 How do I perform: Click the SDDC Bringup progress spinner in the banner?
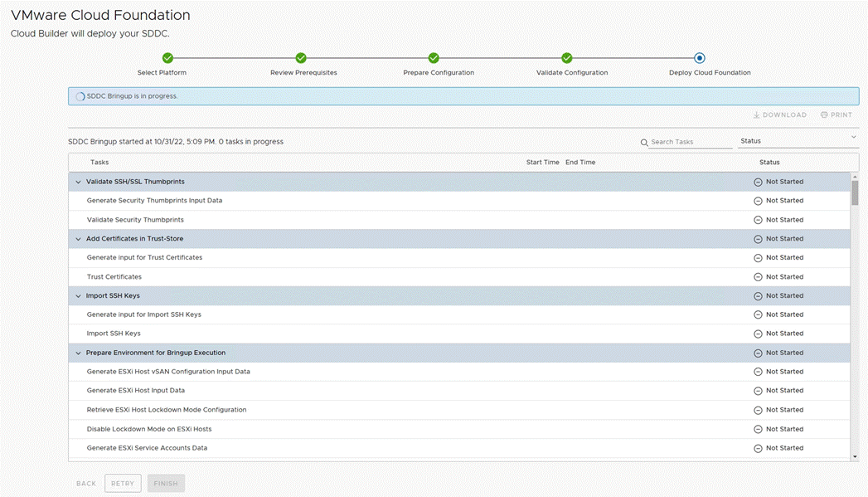[80, 96]
